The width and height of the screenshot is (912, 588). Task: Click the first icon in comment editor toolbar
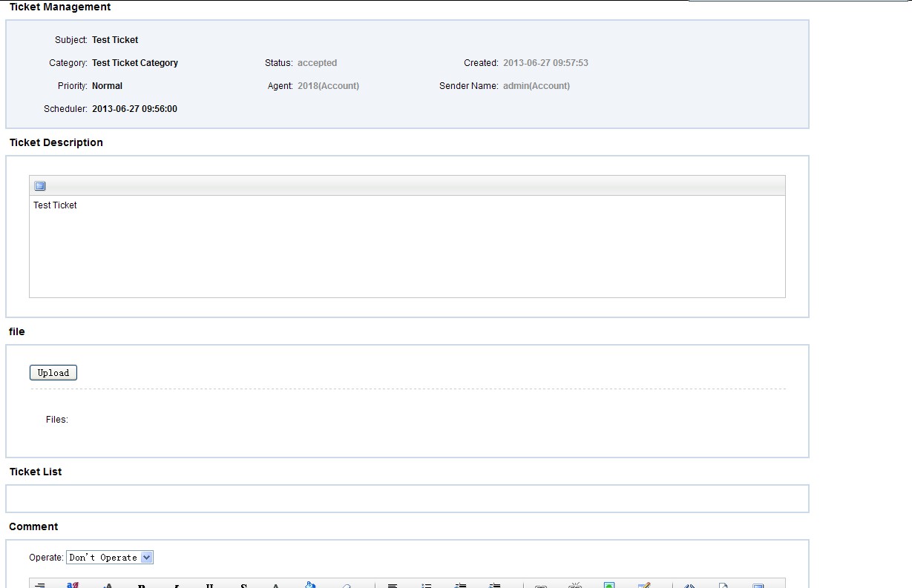40,586
